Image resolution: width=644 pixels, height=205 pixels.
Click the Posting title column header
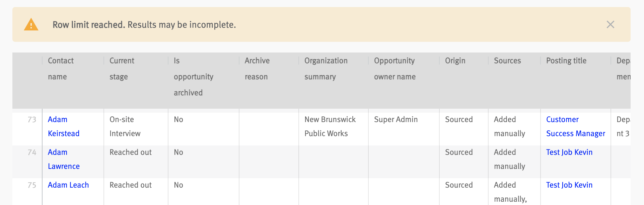coord(566,61)
